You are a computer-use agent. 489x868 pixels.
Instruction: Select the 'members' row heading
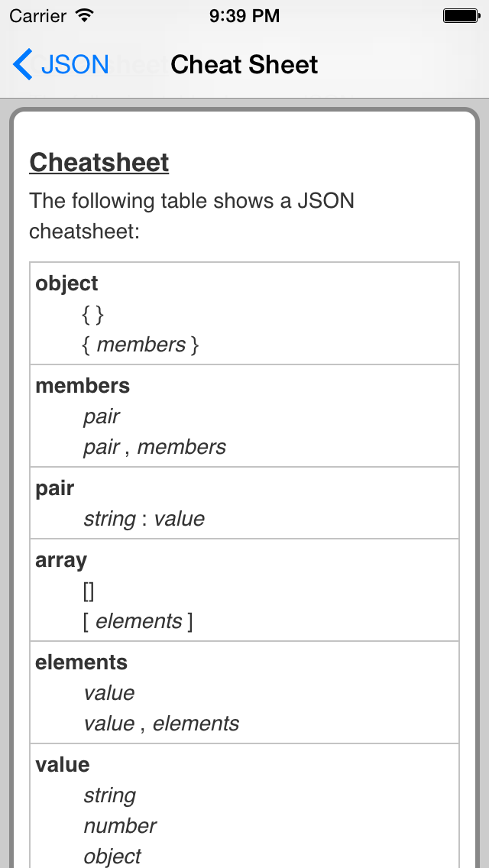pyautogui.click(x=83, y=386)
